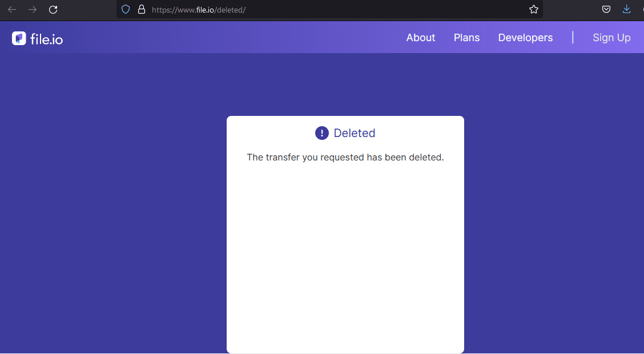View the Plans page

[x=466, y=37]
